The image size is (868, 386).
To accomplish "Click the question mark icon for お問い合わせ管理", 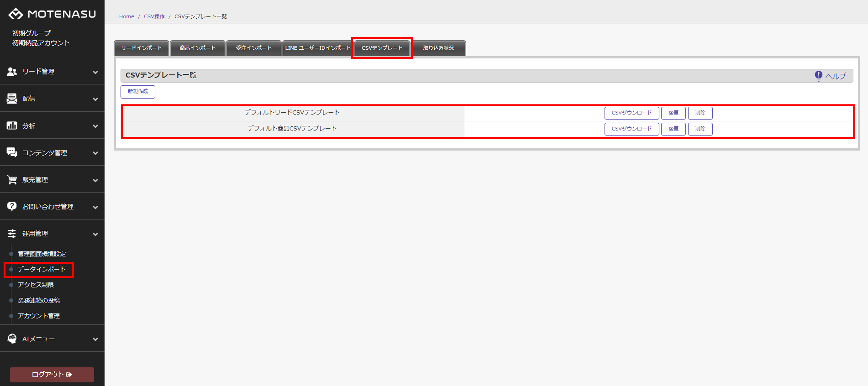I will (12, 206).
